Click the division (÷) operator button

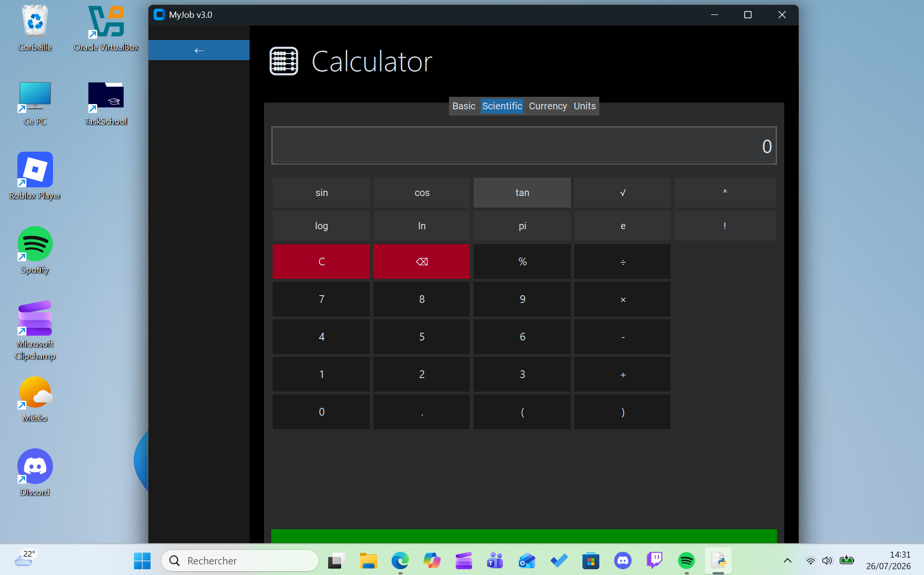click(622, 261)
